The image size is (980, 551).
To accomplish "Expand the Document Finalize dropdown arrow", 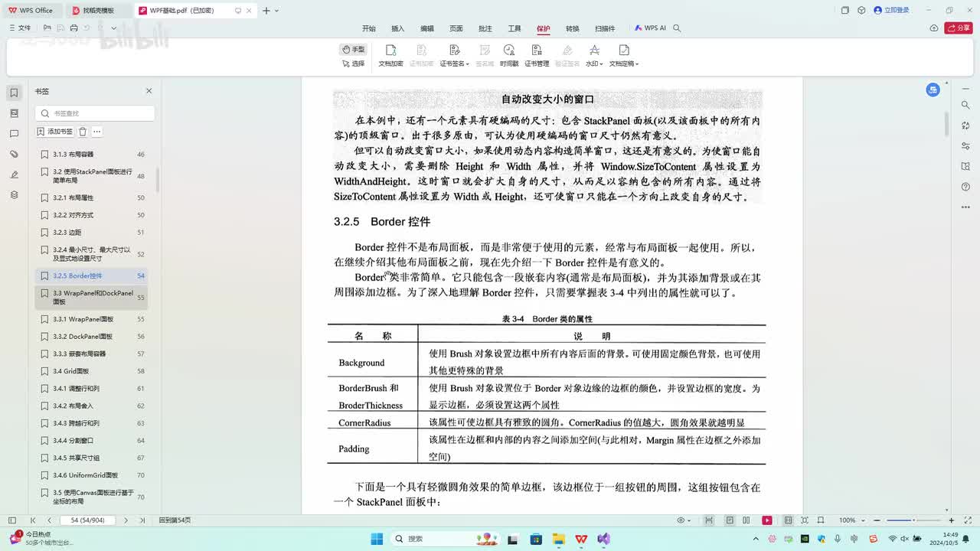I will pyautogui.click(x=636, y=64).
